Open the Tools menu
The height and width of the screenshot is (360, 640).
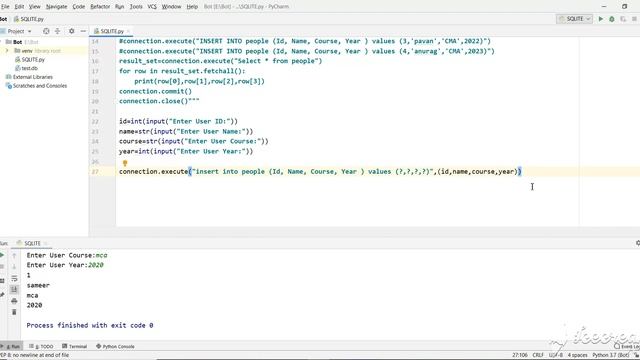click(x=136, y=7)
